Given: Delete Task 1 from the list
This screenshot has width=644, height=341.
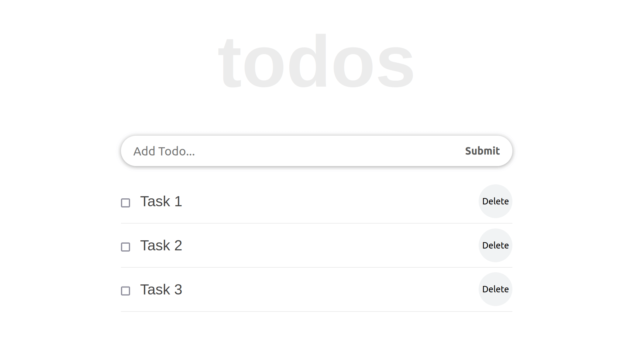Looking at the screenshot, I should tap(495, 201).
